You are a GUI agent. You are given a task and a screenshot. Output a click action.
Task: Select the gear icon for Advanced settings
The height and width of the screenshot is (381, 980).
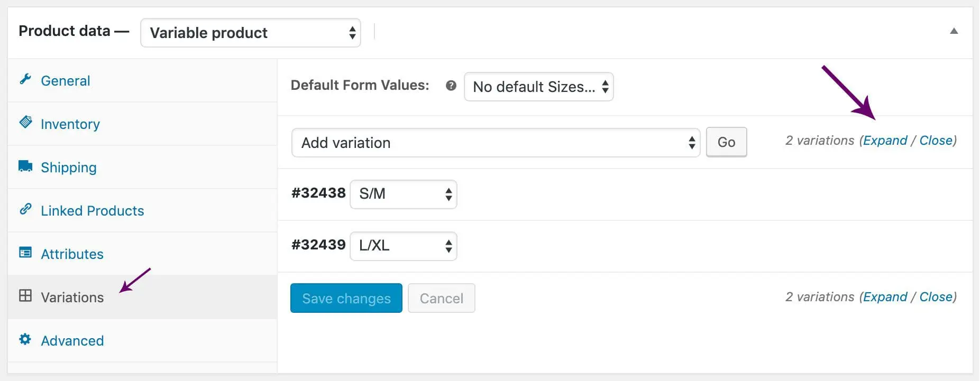25,339
